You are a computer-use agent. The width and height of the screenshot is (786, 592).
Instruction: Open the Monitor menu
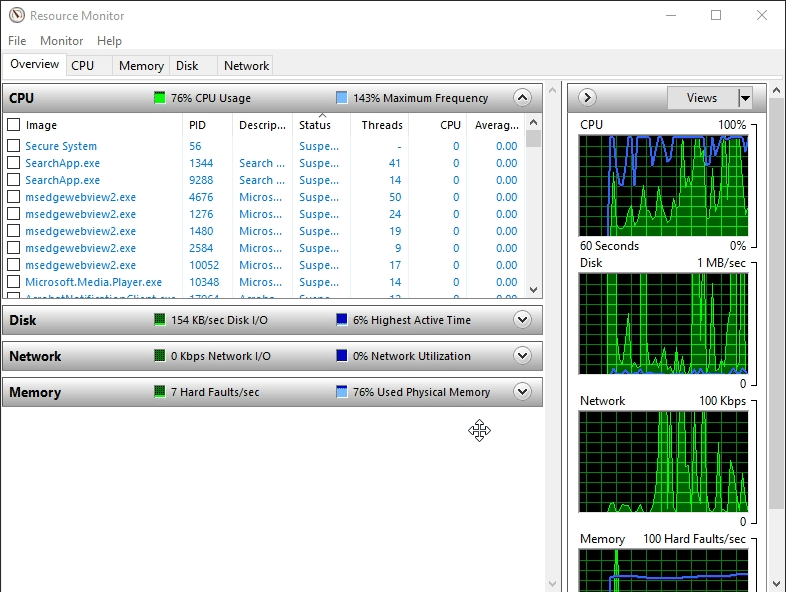[62, 41]
